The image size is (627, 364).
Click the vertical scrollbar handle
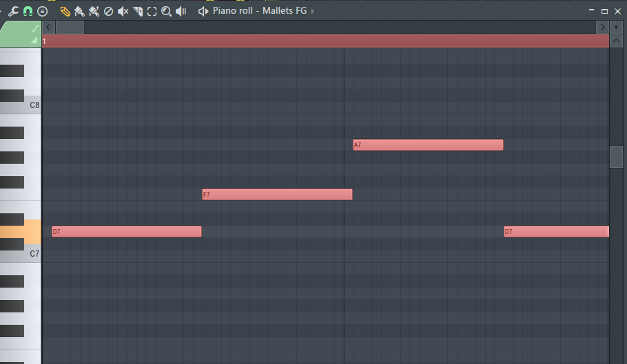[x=616, y=157]
